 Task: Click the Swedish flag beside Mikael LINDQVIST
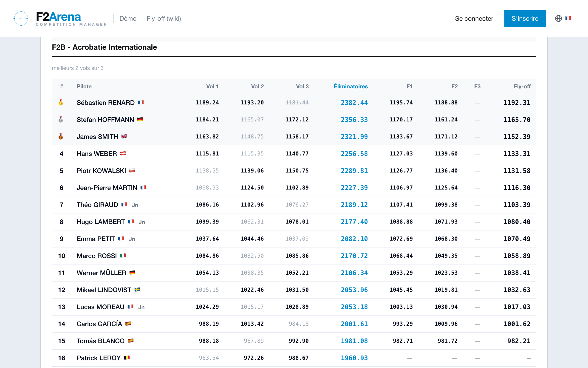[137, 290]
